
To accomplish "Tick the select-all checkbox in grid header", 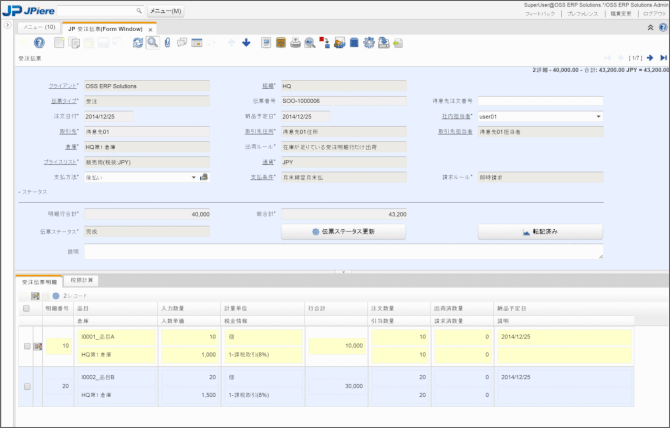I will click(x=26, y=308).
